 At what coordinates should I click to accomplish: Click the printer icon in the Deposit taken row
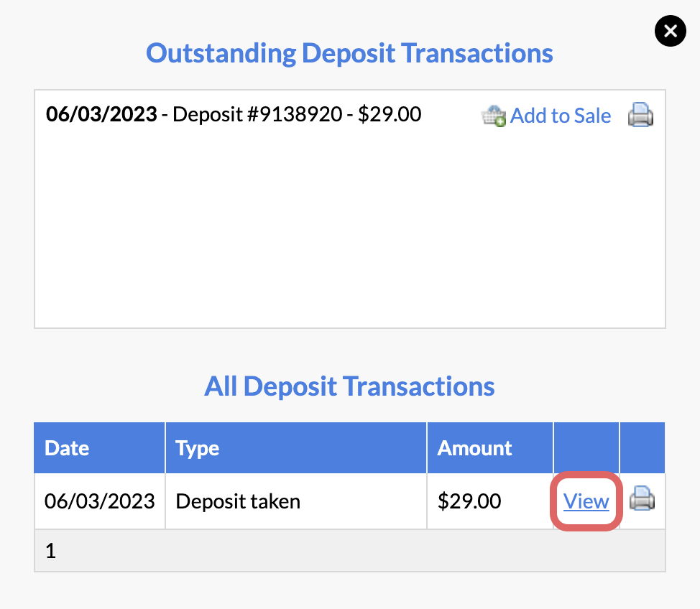642,498
